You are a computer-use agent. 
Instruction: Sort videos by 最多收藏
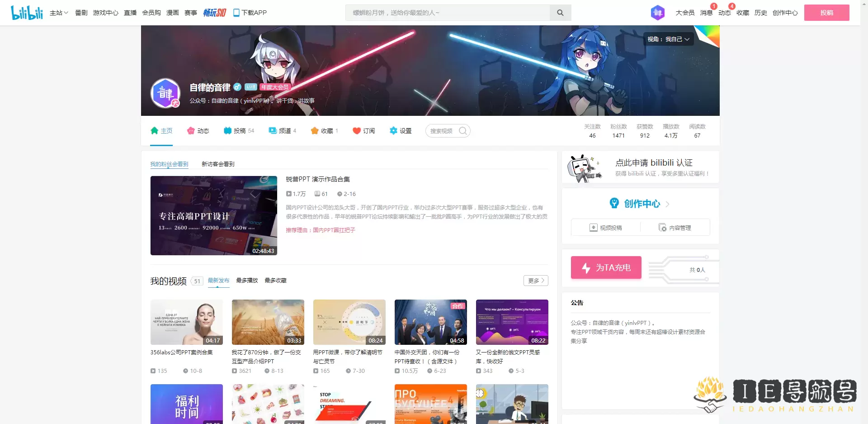pos(275,281)
